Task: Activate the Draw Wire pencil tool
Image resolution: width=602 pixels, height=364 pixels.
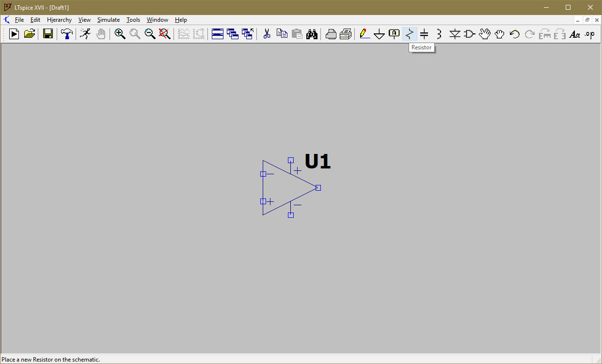Action: (x=364, y=34)
